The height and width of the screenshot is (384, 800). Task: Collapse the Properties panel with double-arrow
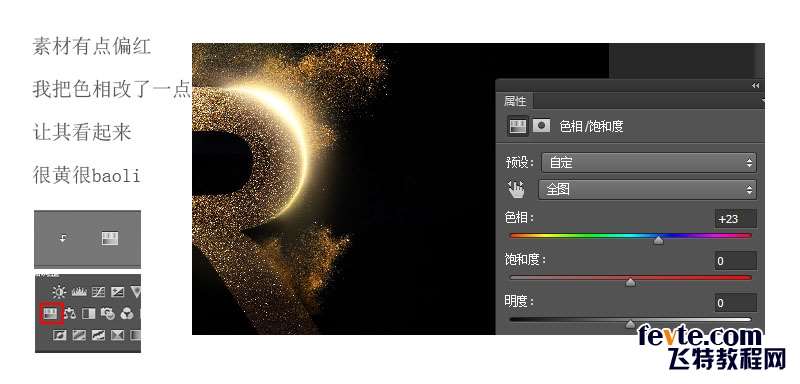pyautogui.click(x=756, y=86)
